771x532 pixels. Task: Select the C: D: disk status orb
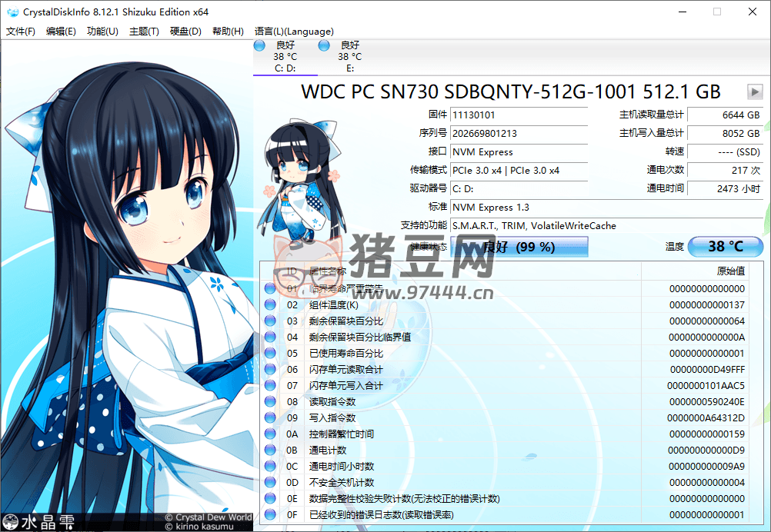coord(259,46)
